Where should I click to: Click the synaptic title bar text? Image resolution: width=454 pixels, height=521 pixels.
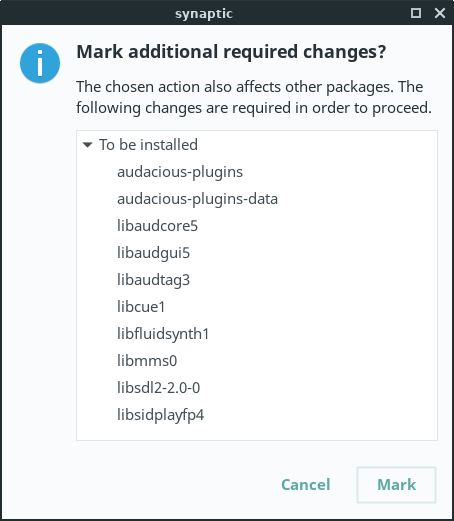(x=204, y=14)
